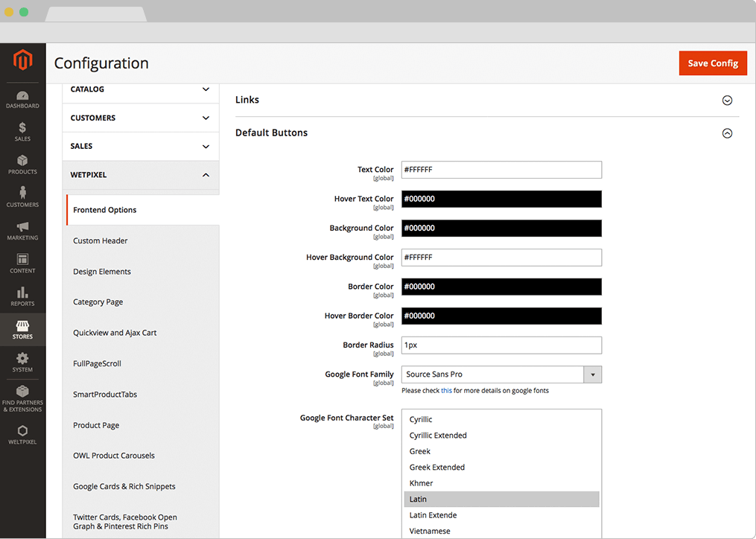Select Custom Header in sidebar menu
This screenshot has height=539, width=756.
pyautogui.click(x=101, y=241)
